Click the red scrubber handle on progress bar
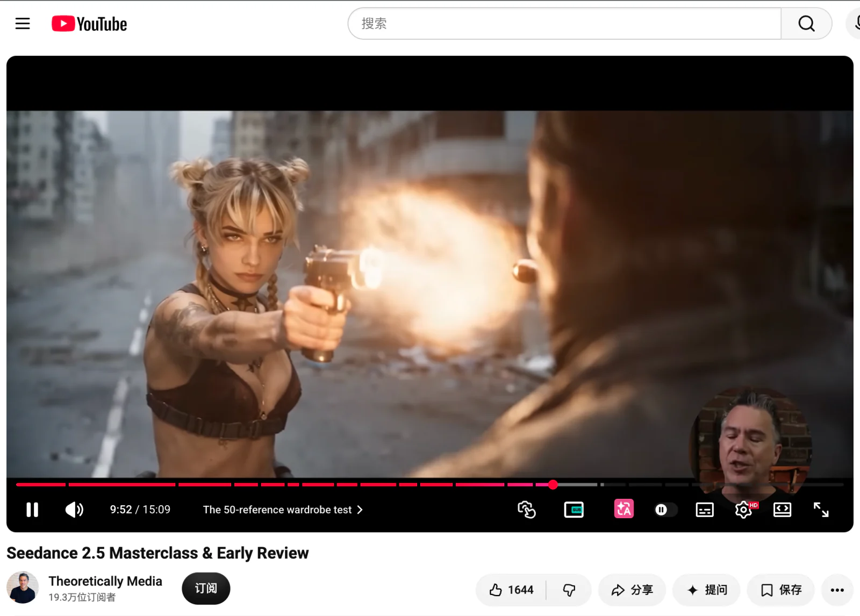This screenshot has width=860, height=616. tap(553, 485)
